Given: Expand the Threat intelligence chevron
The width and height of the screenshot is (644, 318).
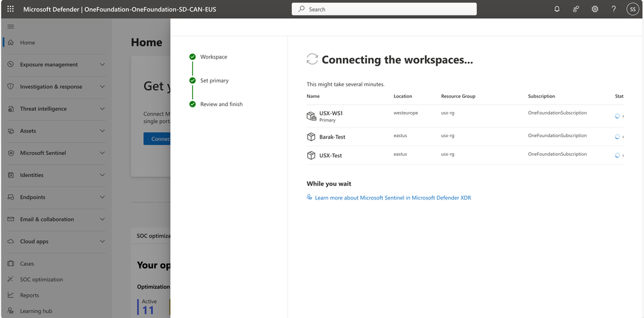Looking at the screenshot, I should [x=102, y=109].
